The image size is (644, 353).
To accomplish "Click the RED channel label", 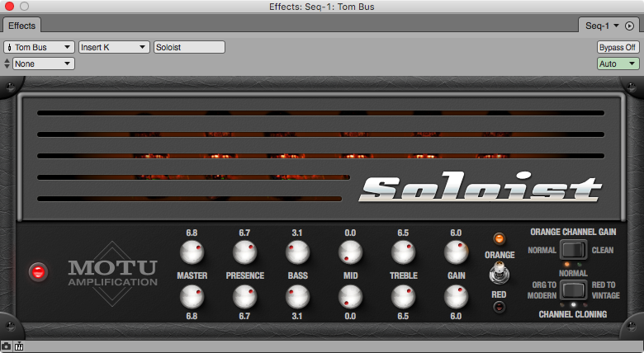I will pos(499,294).
